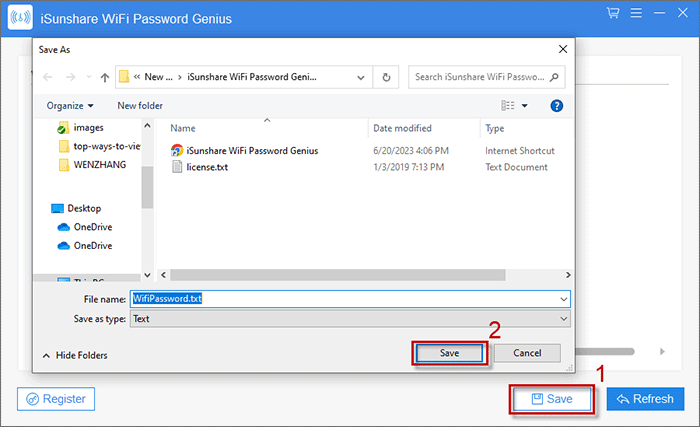Image resolution: width=700 pixels, height=427 pixels.
Task: Click the File name input field
Action: click(350, 299)
